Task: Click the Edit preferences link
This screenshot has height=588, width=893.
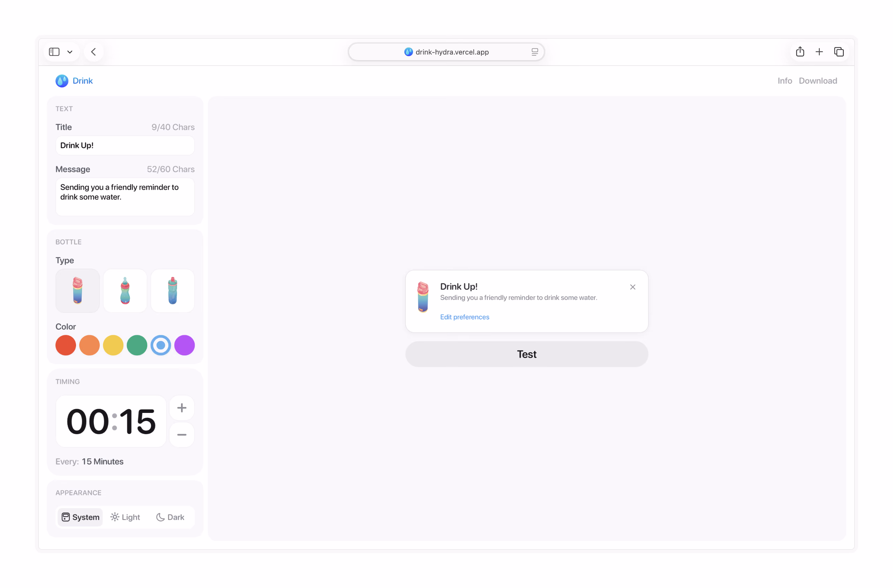Action: (465, 317)
